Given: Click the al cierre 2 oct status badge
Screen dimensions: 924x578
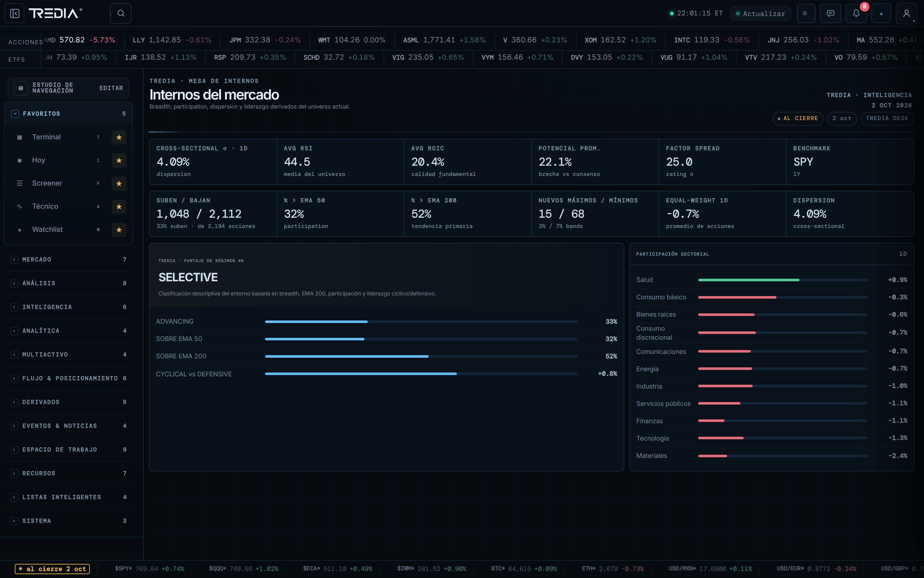Looking at the screenshot, I should pos(52,569).
